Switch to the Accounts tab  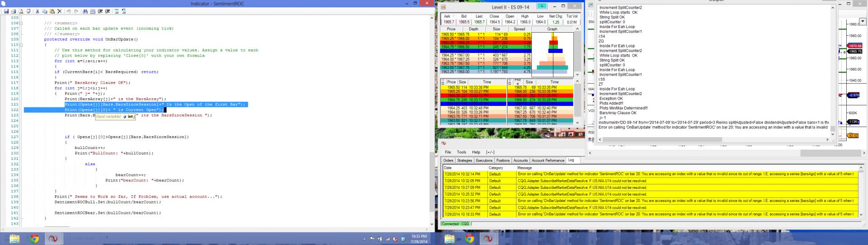coord(520,160)
